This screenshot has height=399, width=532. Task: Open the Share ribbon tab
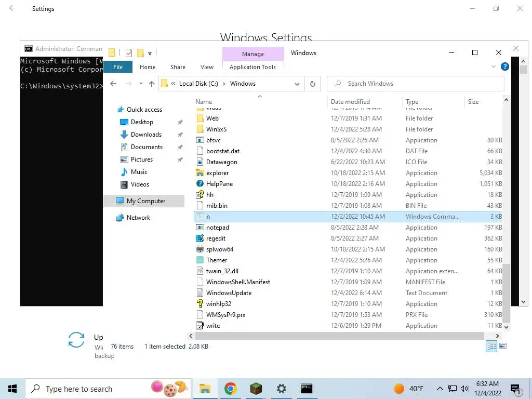click(x=178, y=67)
